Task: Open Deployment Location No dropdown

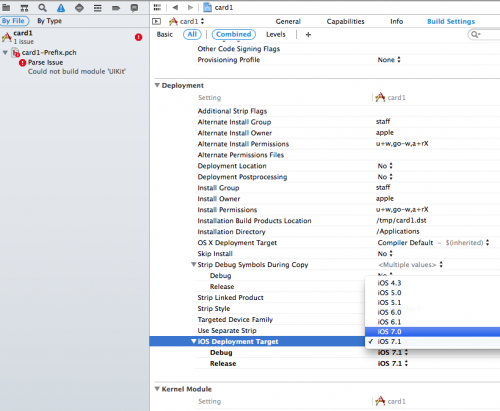Action: (385, 166)
